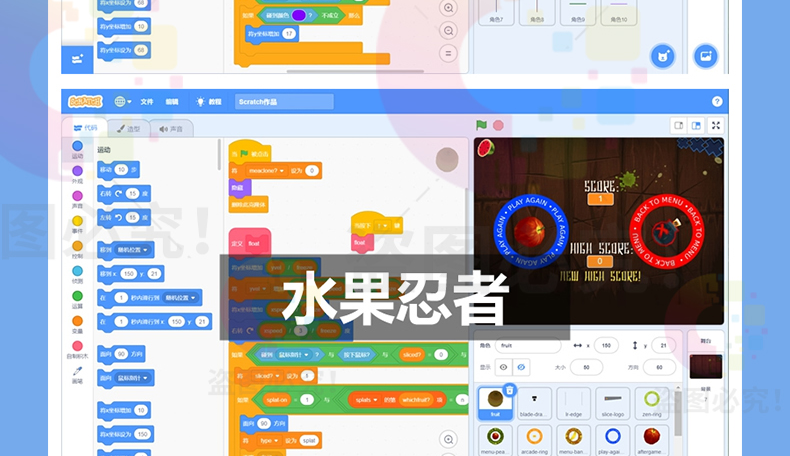Image resolution: width=790 pixels, height=456 pixels.
Task: Open the type variable dropdown in the script
Action: pyautogui.click(x=270, y=440)
